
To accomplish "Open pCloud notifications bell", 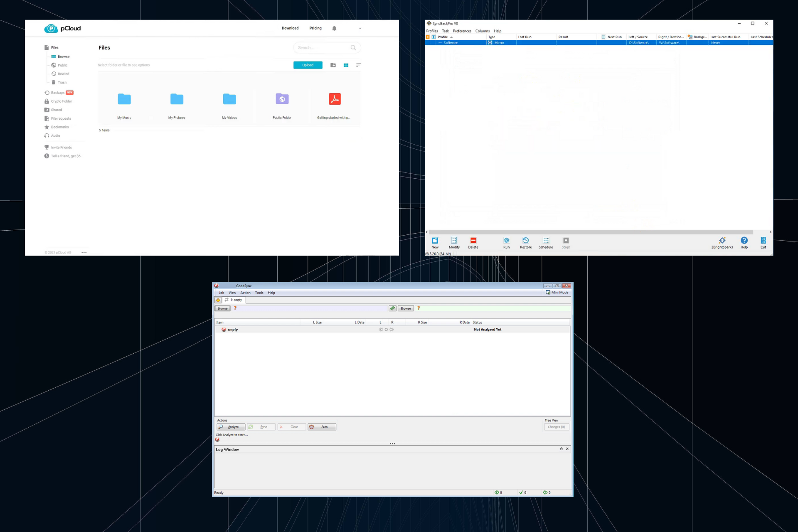I will pos(334,28).
